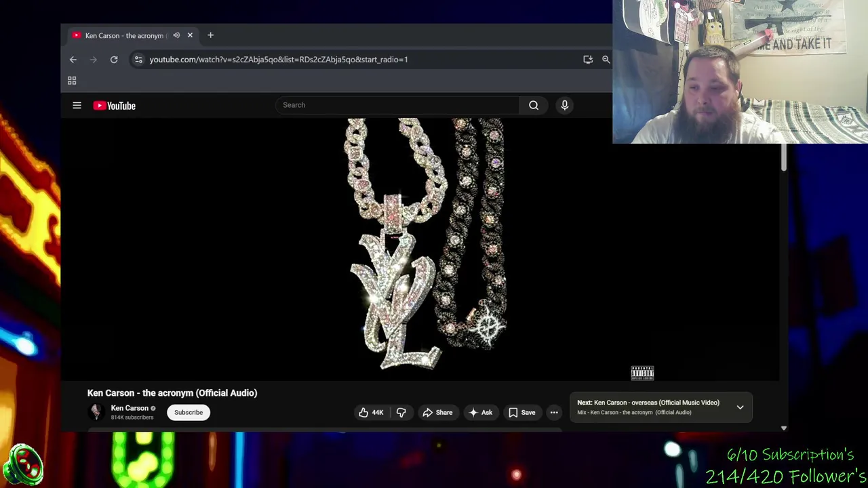Click the video title Ken Carson - the acronym
868x488 pixels.
pyautogui.click(x=172, y=393)
